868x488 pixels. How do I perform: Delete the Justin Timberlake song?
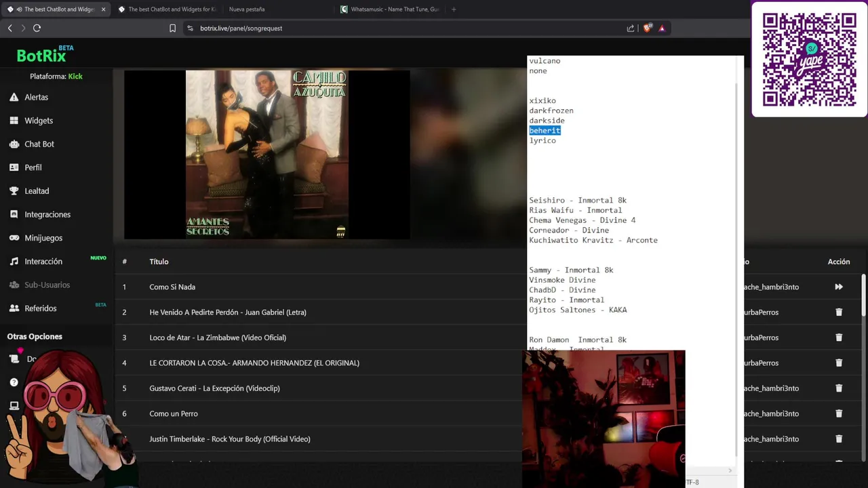(839, 439)
